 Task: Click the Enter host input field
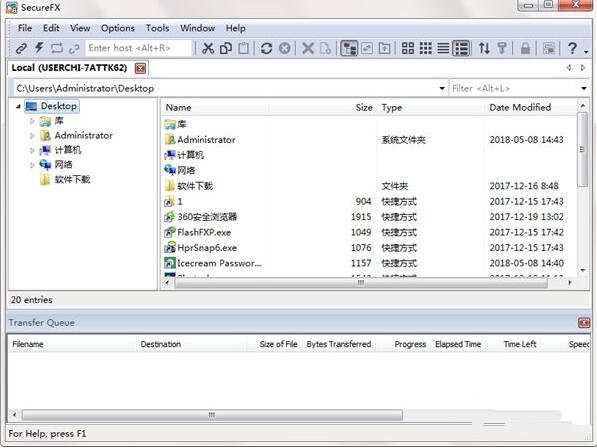click(x=138, y=48)
